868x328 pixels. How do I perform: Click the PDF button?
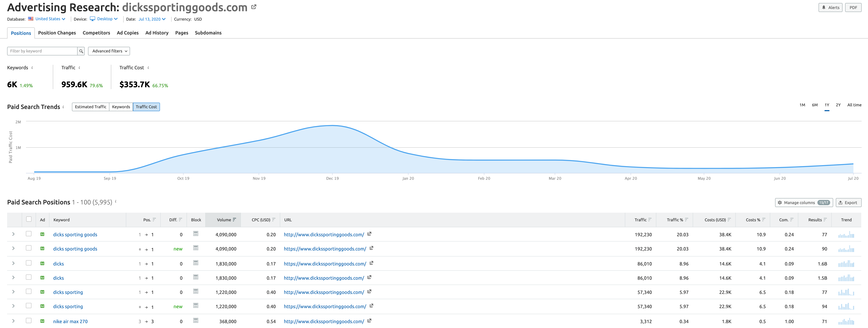tap(853, 7)
